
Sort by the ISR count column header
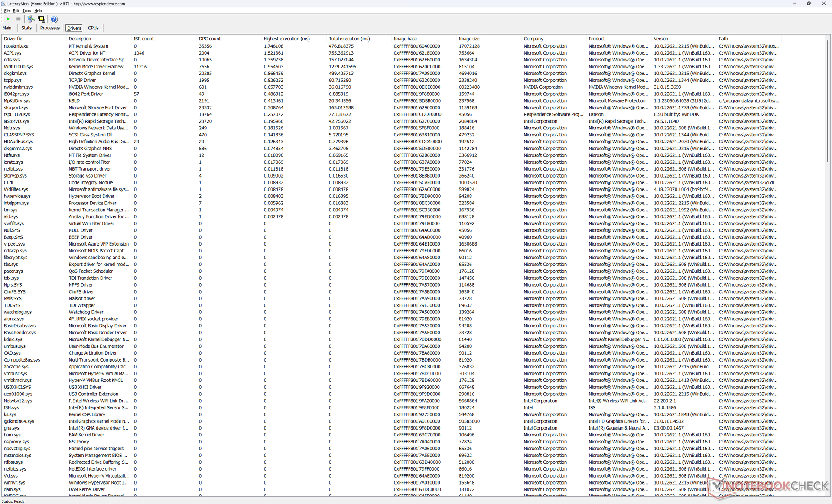pyautogui.click(x=143, y=39)
